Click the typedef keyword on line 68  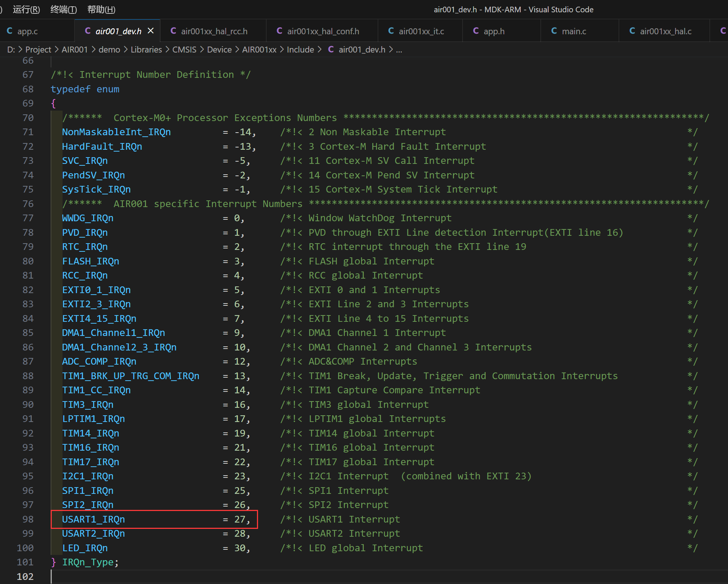(70, 89)
